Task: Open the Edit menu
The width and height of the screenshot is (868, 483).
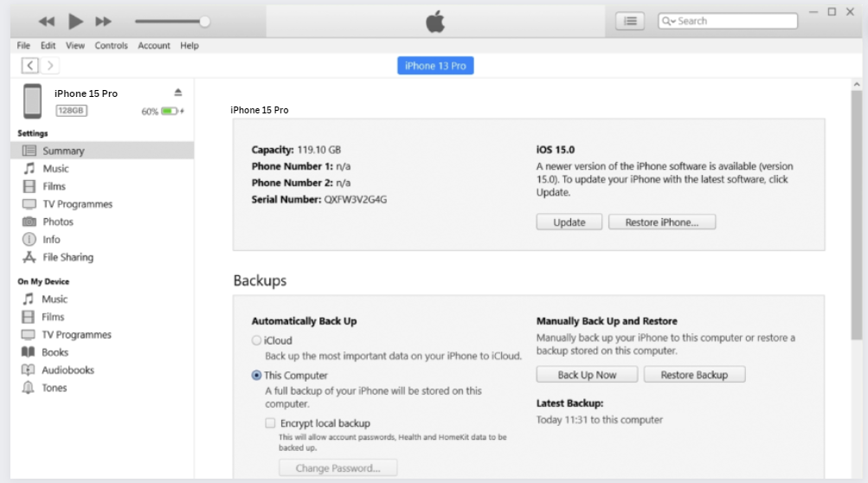Action: [48, 45]
